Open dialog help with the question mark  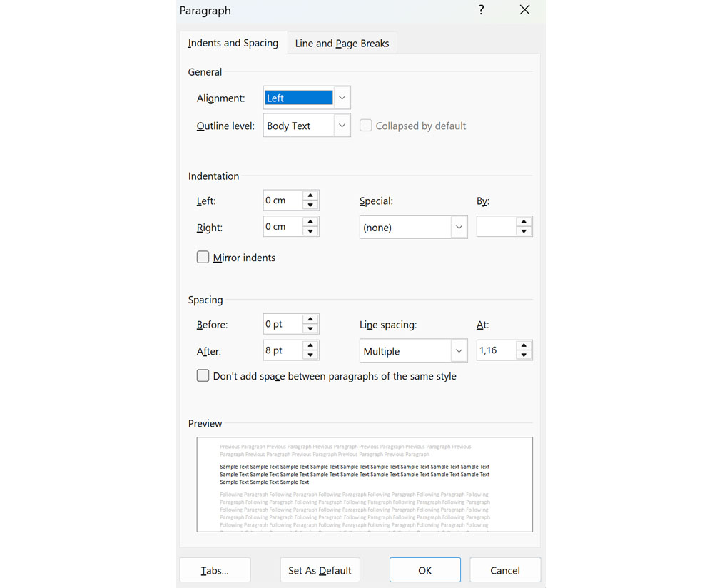(x=481, y=10)
